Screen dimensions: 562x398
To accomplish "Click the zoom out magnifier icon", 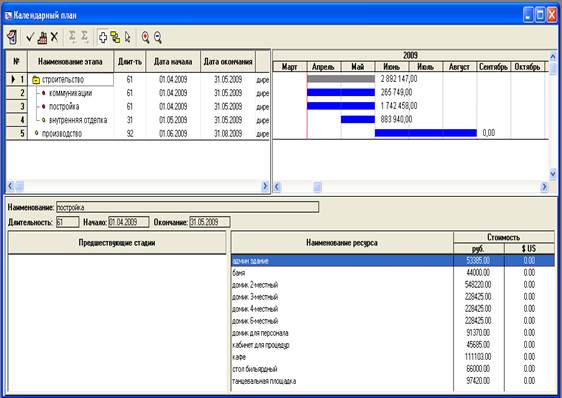I will [158, 37].
